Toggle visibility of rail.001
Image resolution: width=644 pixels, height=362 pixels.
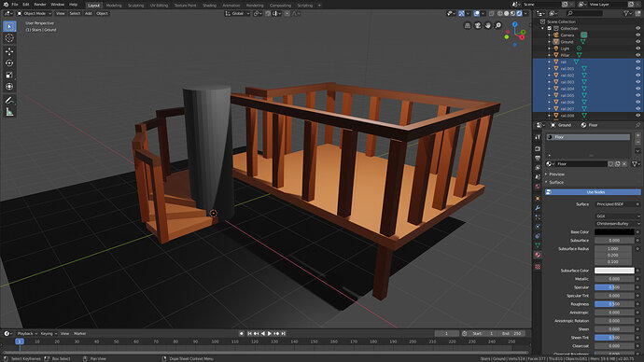[x=637, y=68]
